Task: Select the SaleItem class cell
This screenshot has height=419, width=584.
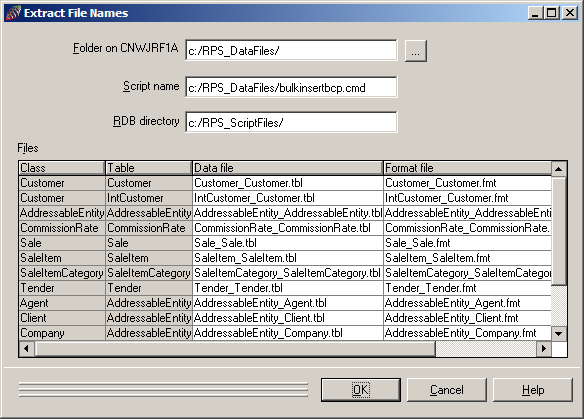Action: tap(62, 258)
